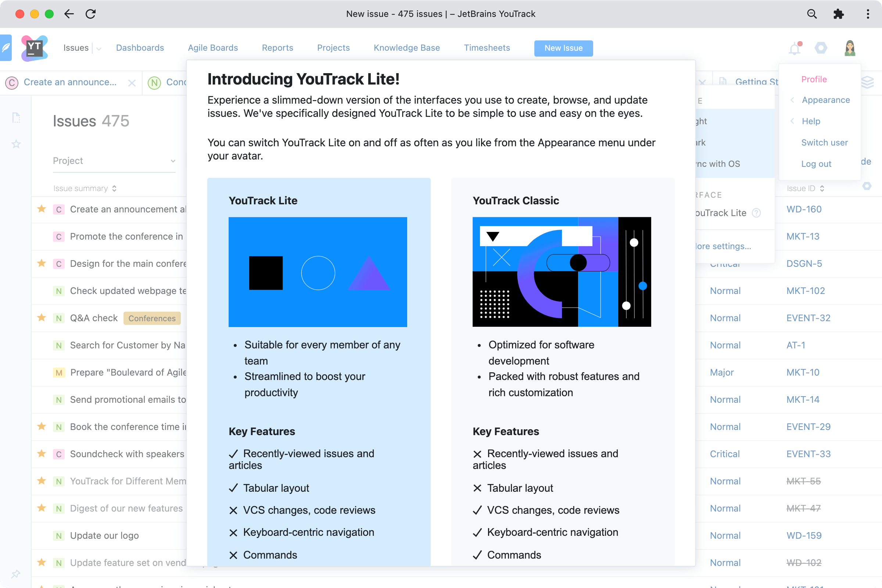Select the Profile menu entry
Image resolution: width=882 pixels, height=588 pixels.
pos(813,79)
